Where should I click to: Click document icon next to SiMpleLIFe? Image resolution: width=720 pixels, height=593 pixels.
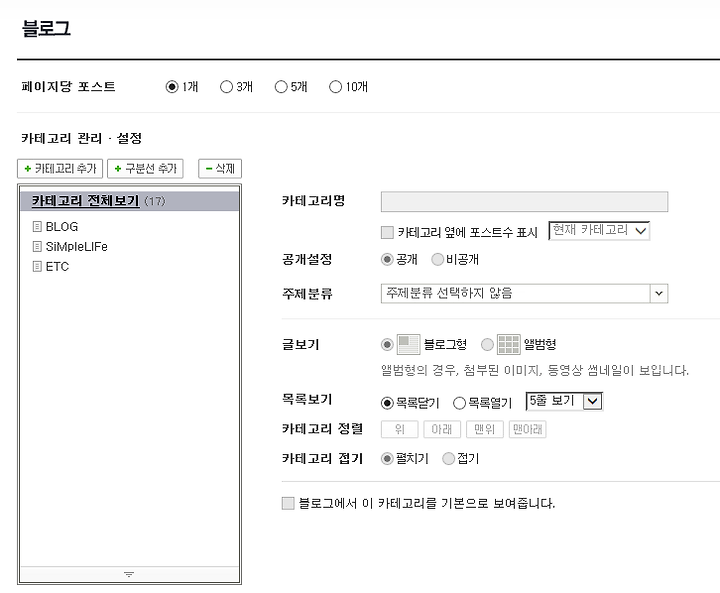(37, 247)
